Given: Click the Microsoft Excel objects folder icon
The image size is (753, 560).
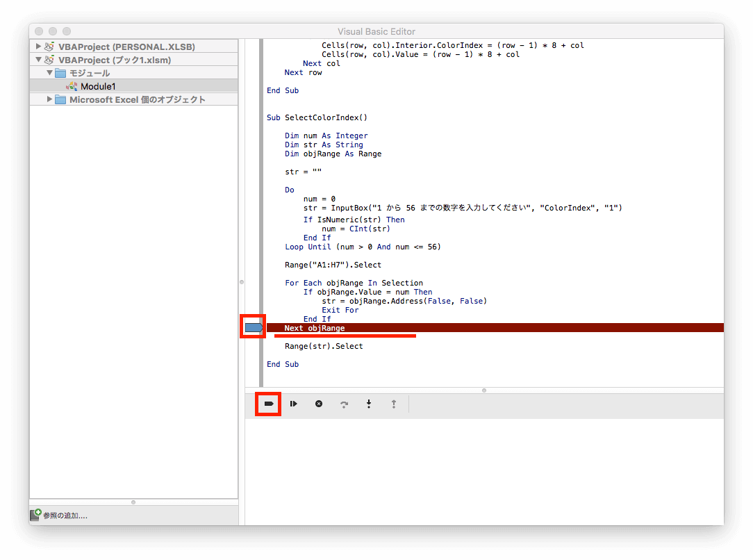Looking at the screenshot, I should pos(60,99).
